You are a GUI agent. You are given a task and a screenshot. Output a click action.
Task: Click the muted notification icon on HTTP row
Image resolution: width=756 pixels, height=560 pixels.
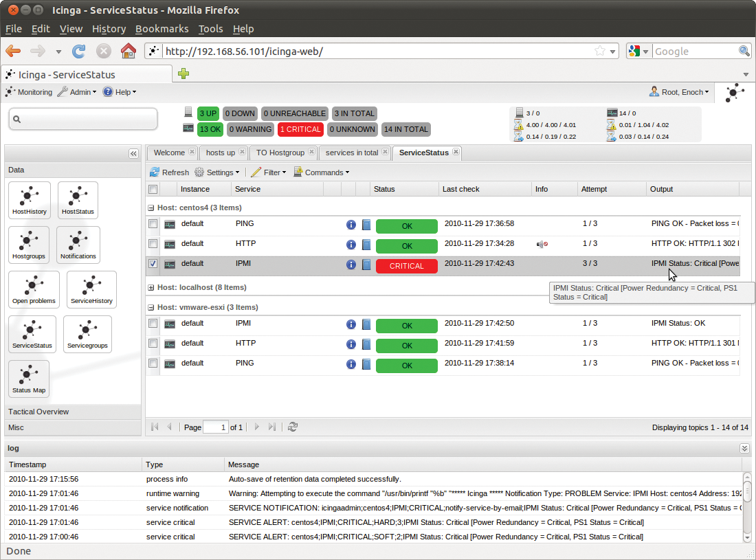coord(542,244)
